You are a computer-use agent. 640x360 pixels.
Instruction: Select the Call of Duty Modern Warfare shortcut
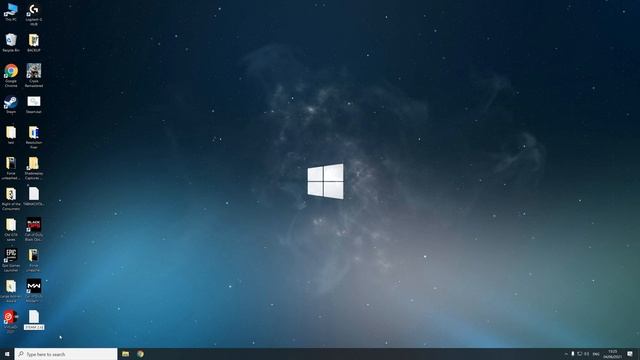tap(34, 291)
